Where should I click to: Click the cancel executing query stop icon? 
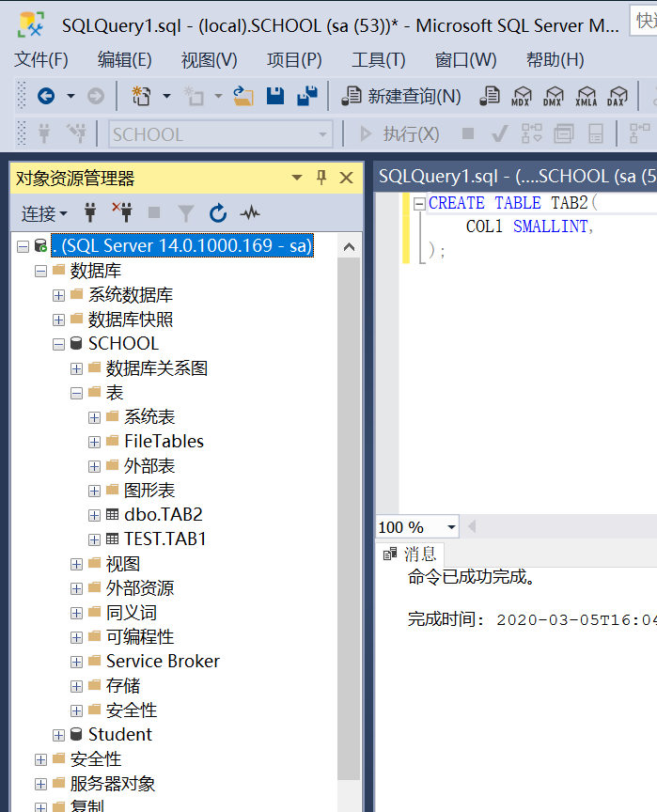point(468,133)
